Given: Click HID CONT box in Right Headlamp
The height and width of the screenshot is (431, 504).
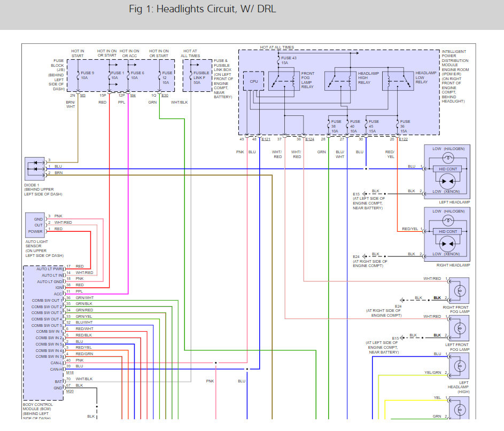Looking at the screenshot, I should pos(447,232).
